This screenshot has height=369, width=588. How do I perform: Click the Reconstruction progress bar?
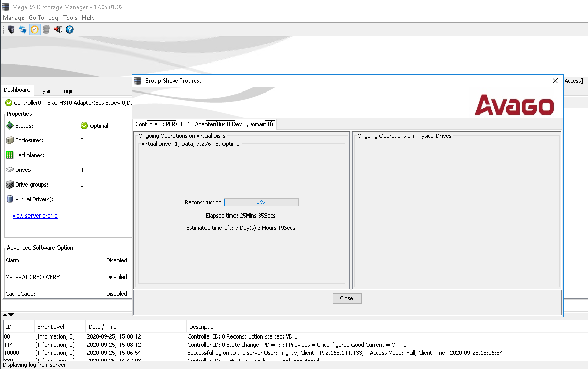pos(261,202)
